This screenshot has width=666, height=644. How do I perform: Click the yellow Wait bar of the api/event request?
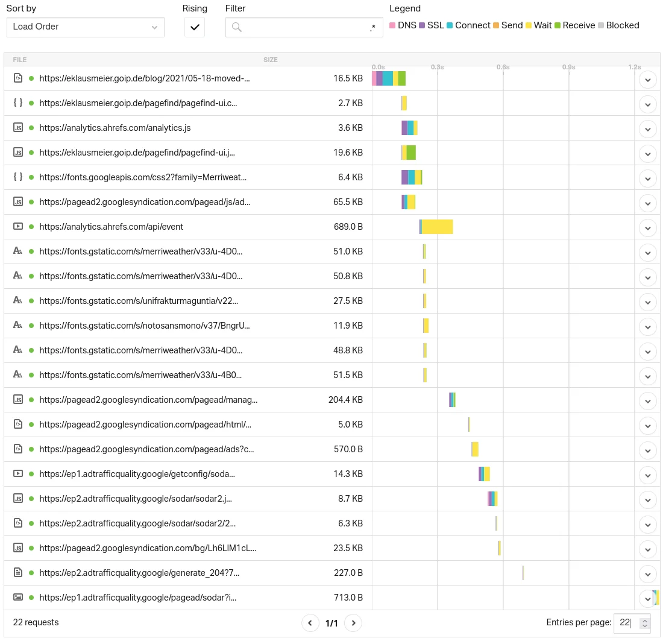437,227
